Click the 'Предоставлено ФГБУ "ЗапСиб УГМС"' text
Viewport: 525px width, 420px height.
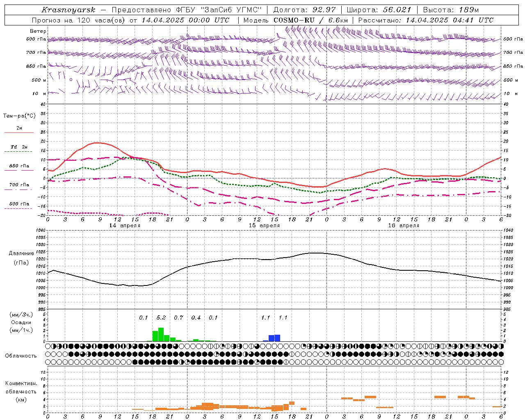point(186,10)
